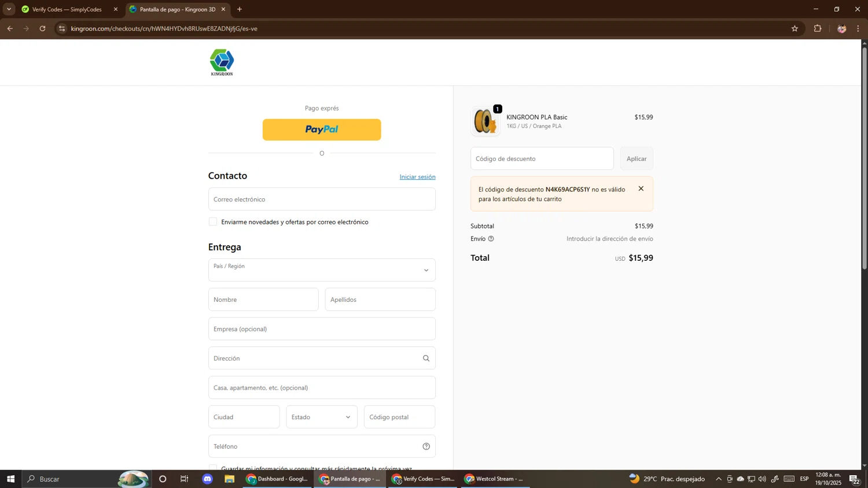
Task: Click the ESP language indicator
Action: pos(804,479)
